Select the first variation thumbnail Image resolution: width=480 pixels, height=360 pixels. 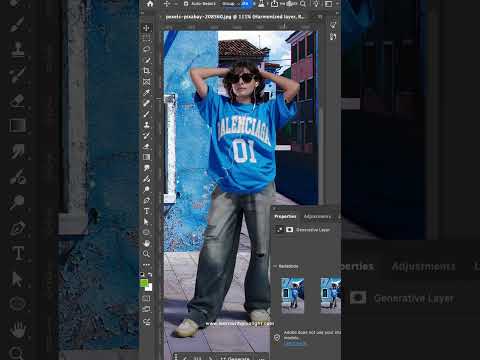[x=292, y=296]
